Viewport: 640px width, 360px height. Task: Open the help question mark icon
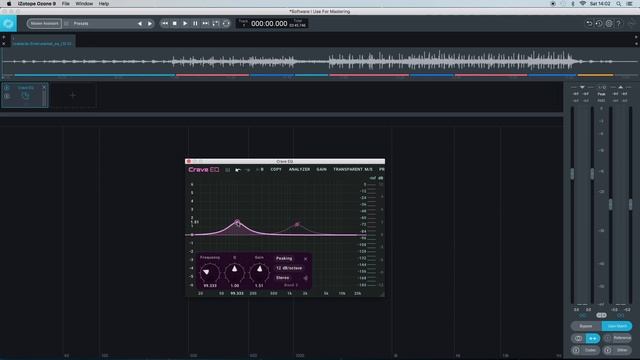point(619,24)
